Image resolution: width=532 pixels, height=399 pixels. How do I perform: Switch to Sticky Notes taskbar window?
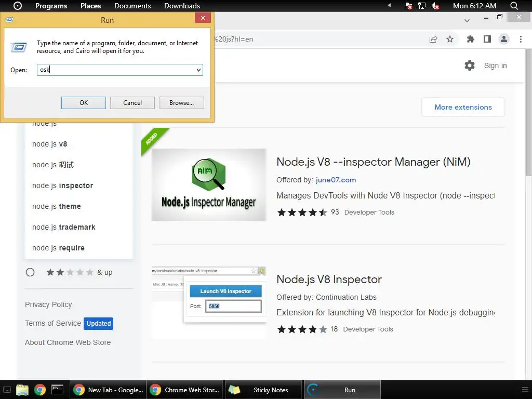pos(263,390)
